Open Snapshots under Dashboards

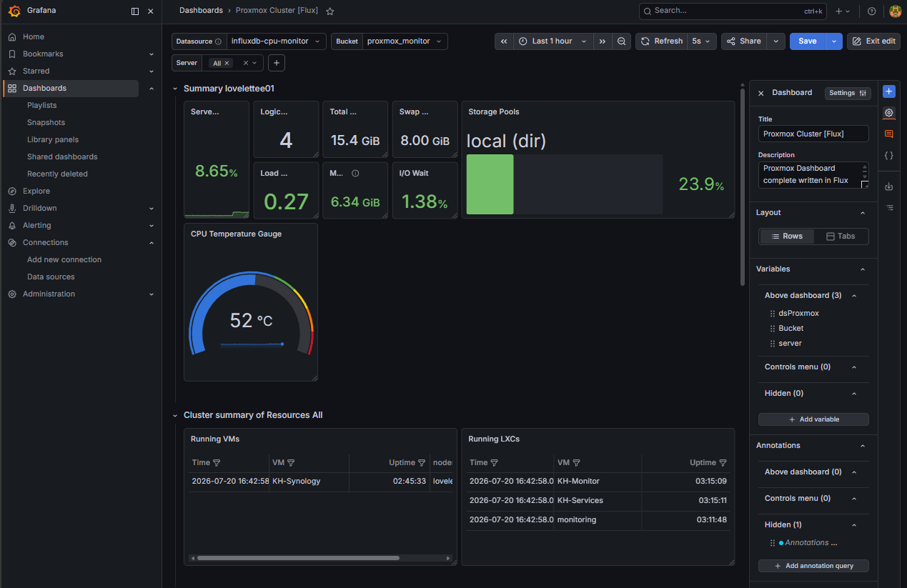pos(46,122)
